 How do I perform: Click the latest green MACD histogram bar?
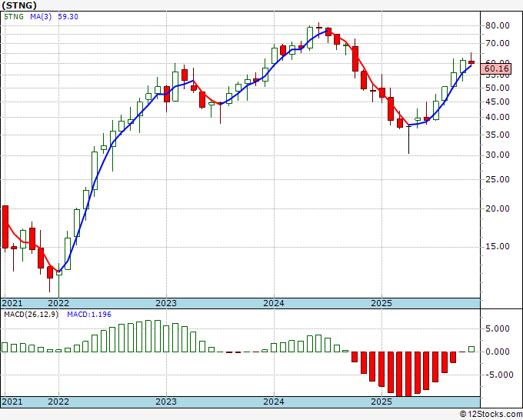tap(471, 349)
